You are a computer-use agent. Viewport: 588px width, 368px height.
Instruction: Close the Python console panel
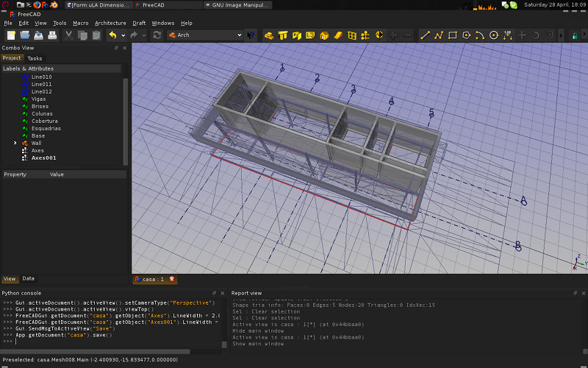(x=223, y=293)
